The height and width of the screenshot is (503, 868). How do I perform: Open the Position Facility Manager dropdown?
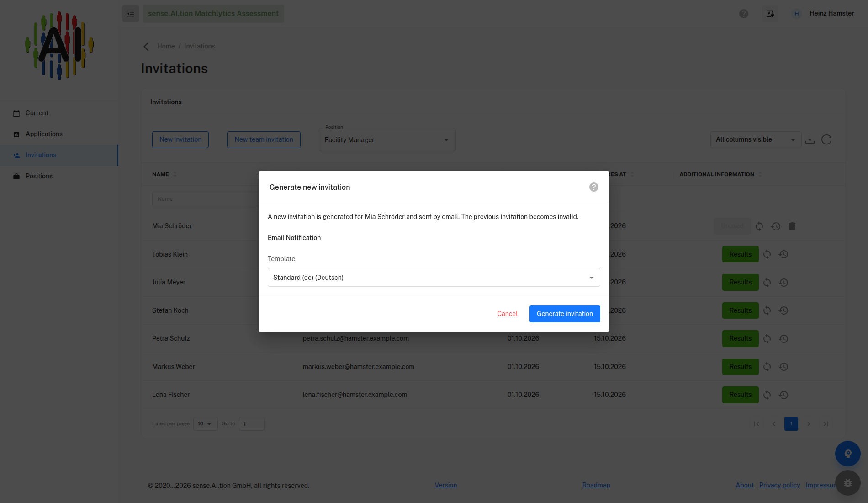pyautogui.click(x=387, y=140)
